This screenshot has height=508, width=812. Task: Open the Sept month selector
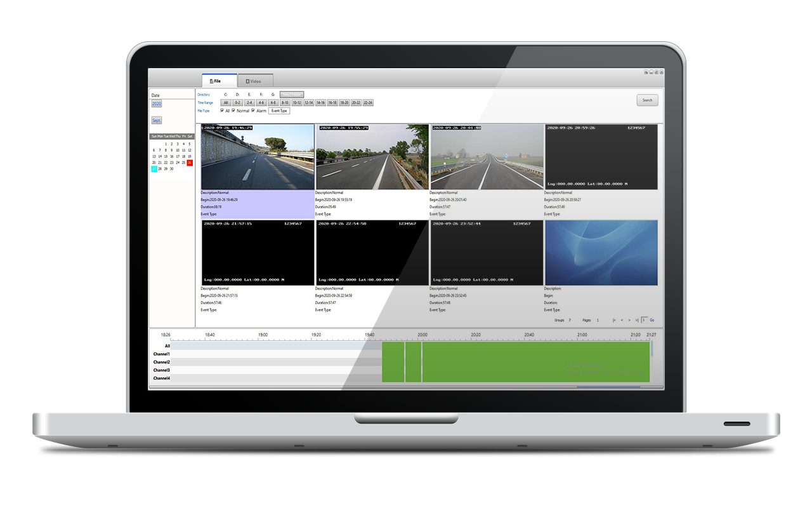155,119
